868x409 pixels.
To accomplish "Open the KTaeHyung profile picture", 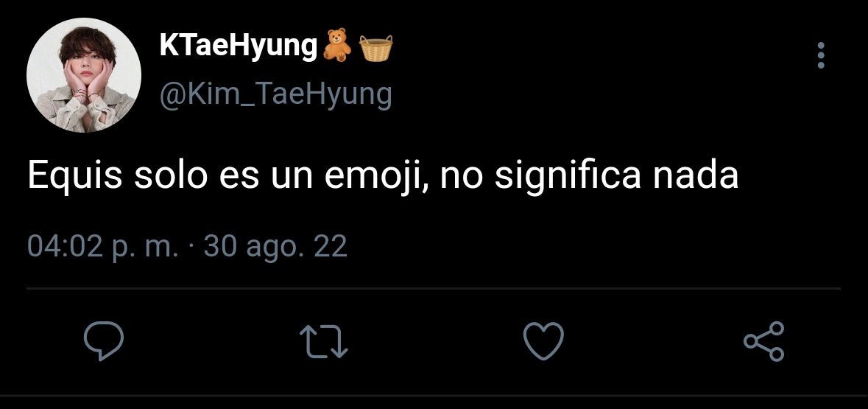I will [x=84, y=75].
